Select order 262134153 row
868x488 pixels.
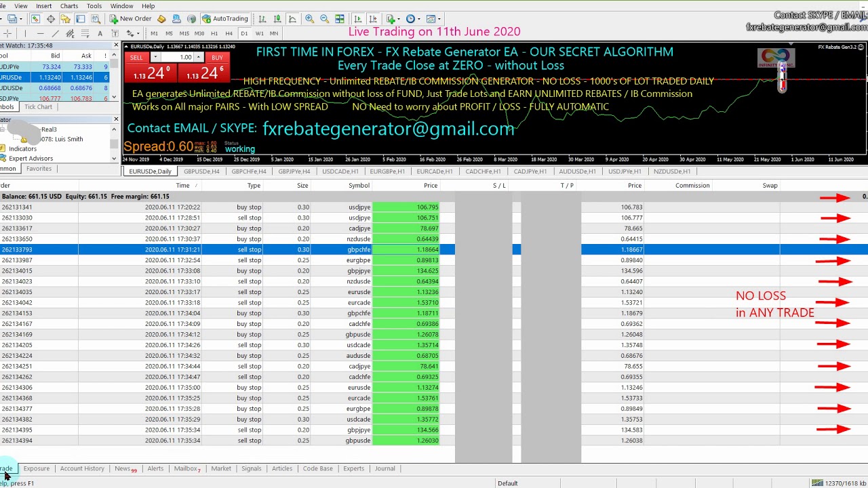point(434,313)
